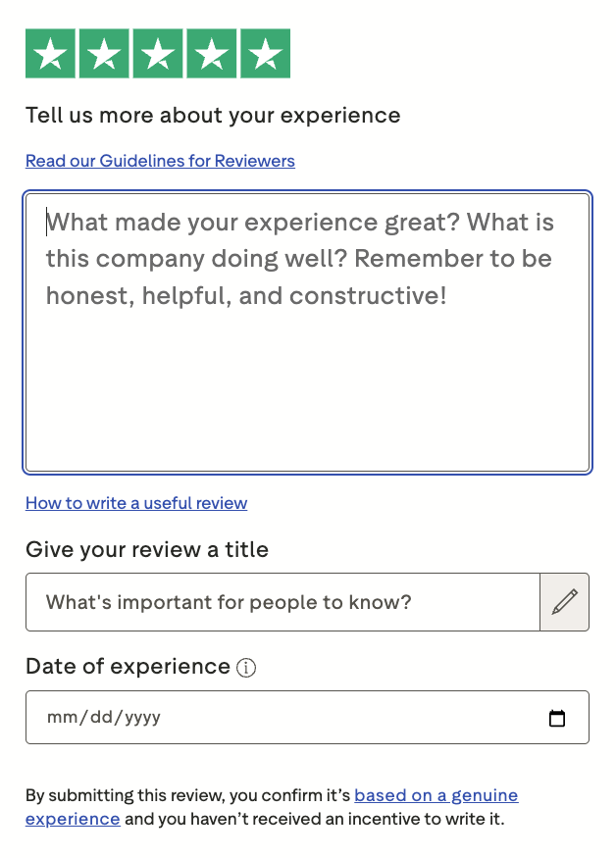Focus the review experience text area

(307, 332)
